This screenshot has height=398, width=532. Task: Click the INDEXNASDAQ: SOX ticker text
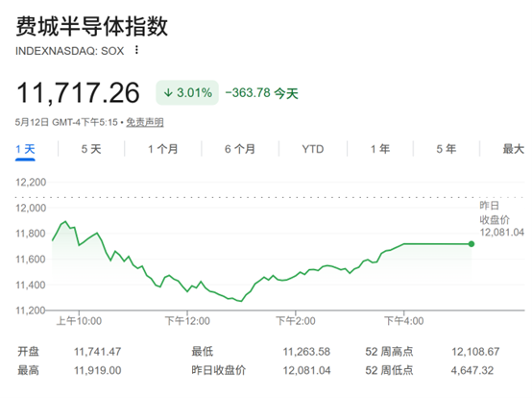69,51
